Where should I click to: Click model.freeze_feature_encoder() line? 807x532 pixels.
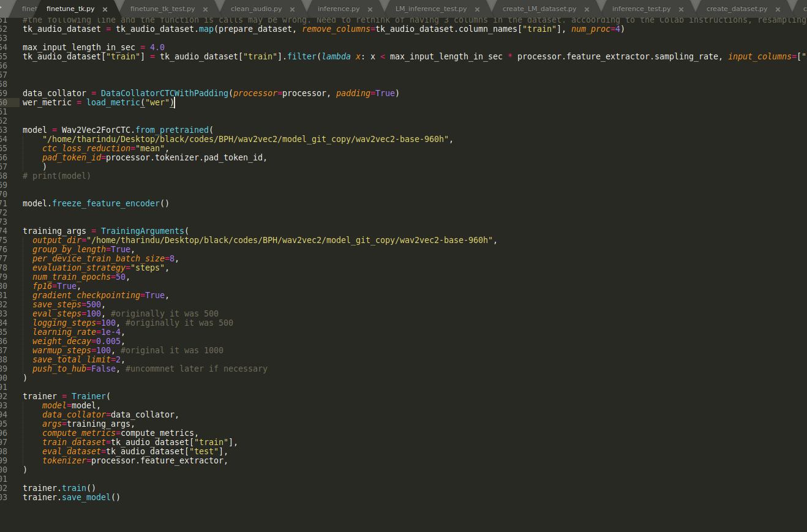coord(96,203)
